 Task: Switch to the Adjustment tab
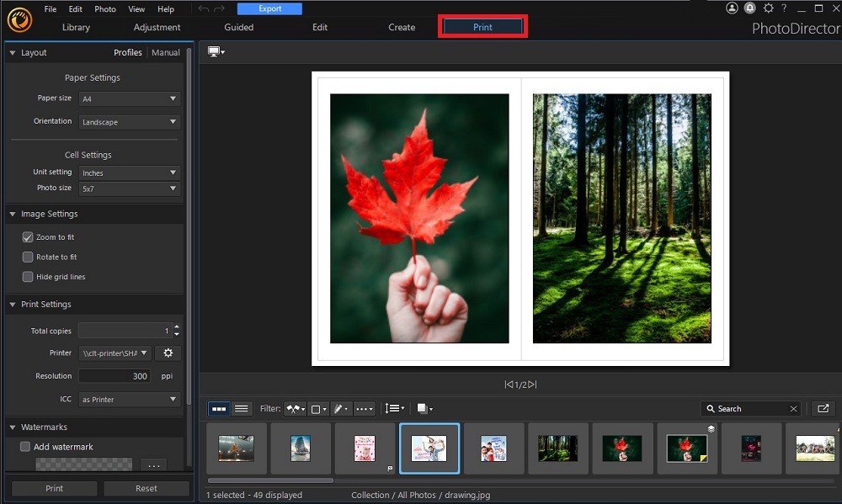[x=157, y=27]
